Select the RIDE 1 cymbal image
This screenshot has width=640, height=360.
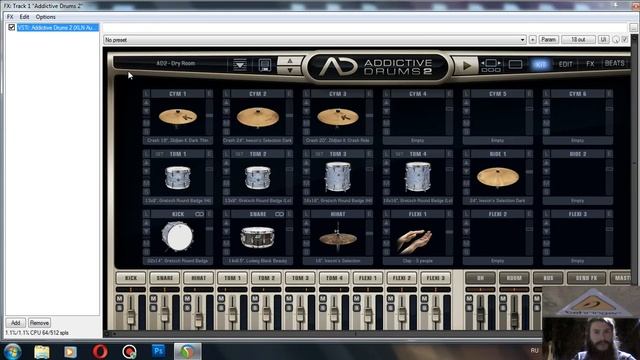[x=498, y=178]
